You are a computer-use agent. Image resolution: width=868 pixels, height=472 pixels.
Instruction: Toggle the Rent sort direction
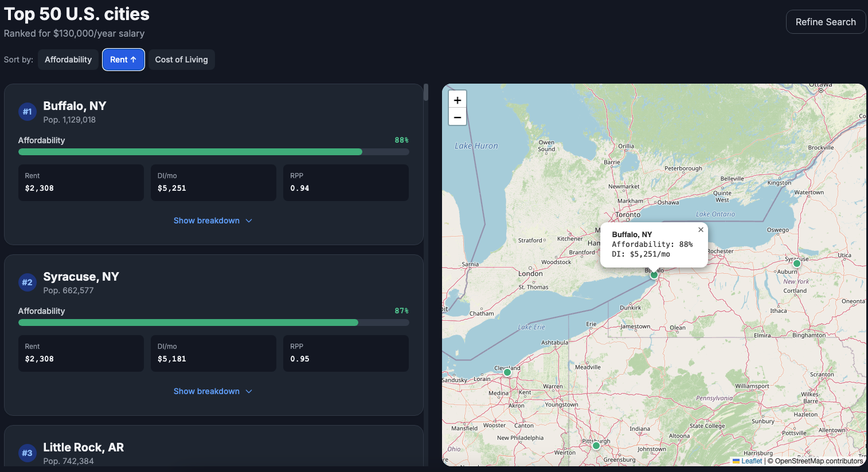pos(123,60)
